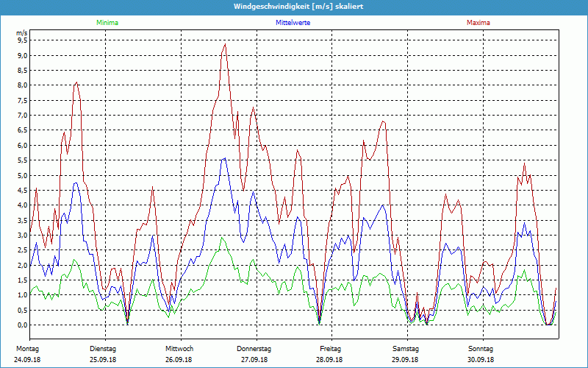Click the 1,5 y-axis value
588x368 pixels.
click(23, 280)
